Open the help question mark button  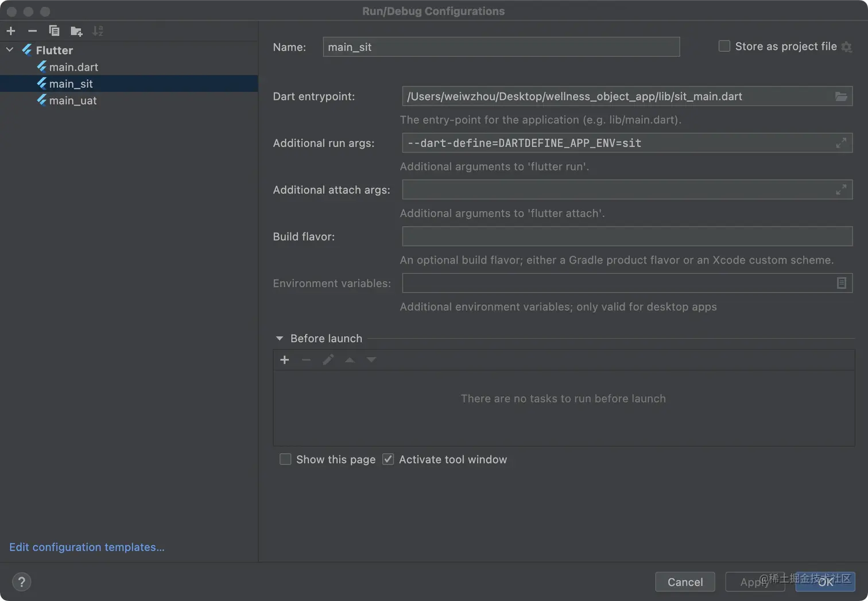point(22,582)
